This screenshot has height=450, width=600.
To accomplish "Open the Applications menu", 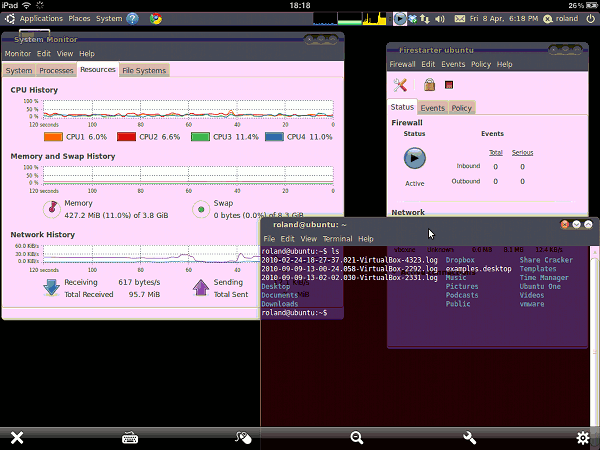I will [x=41, y=18].
